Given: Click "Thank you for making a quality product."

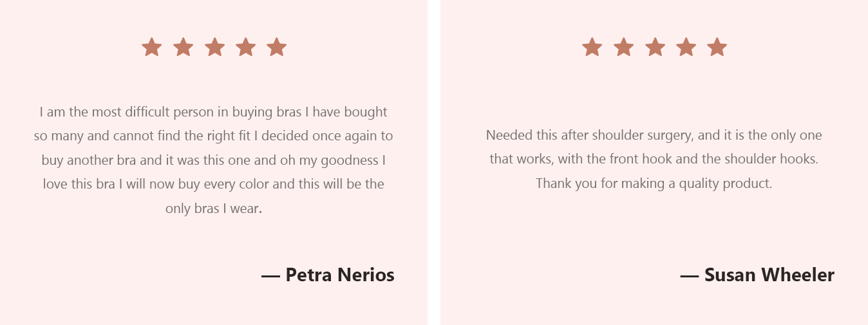Looking at the screenshot, I should coord(654,183).
